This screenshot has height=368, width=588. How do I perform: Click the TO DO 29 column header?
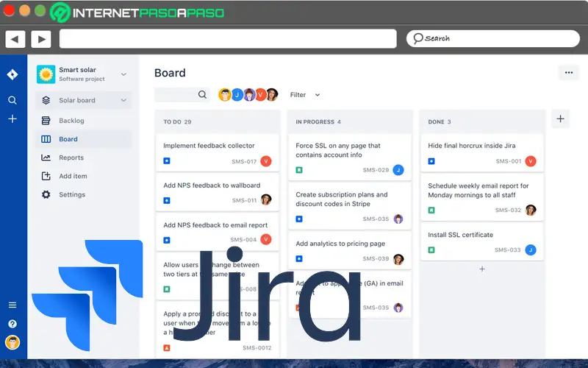(x=177, y=121)
